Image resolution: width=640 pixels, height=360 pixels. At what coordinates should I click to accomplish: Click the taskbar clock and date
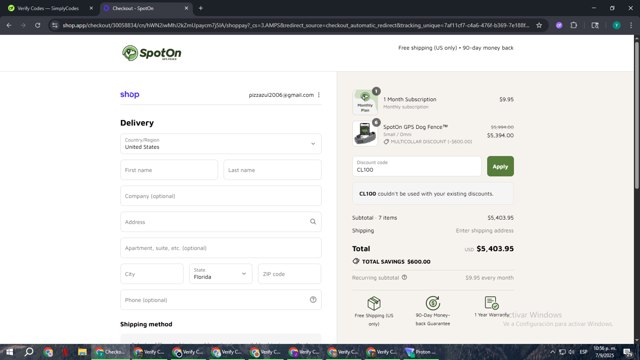(604, 352)
